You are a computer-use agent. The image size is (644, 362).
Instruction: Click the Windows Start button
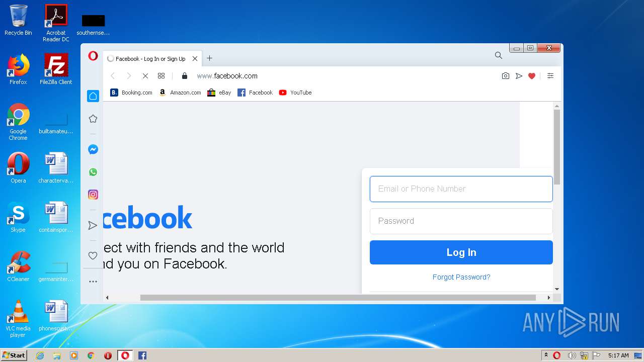(14, 355)
